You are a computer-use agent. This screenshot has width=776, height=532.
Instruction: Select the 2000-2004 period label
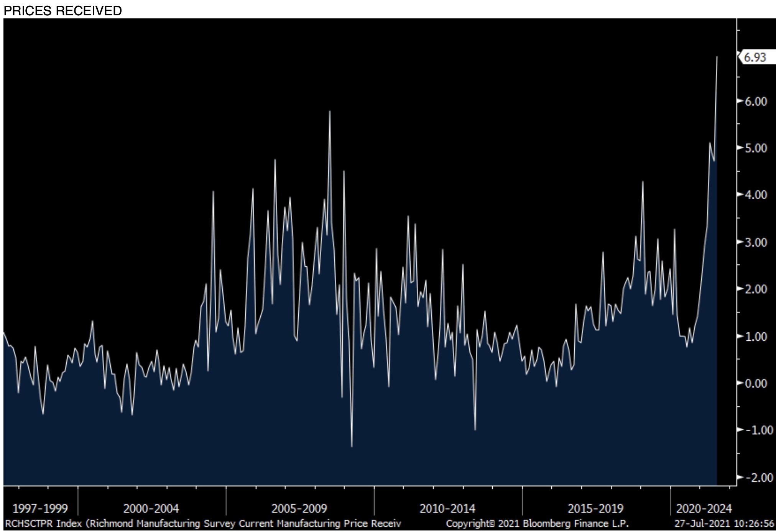(151, 509)
